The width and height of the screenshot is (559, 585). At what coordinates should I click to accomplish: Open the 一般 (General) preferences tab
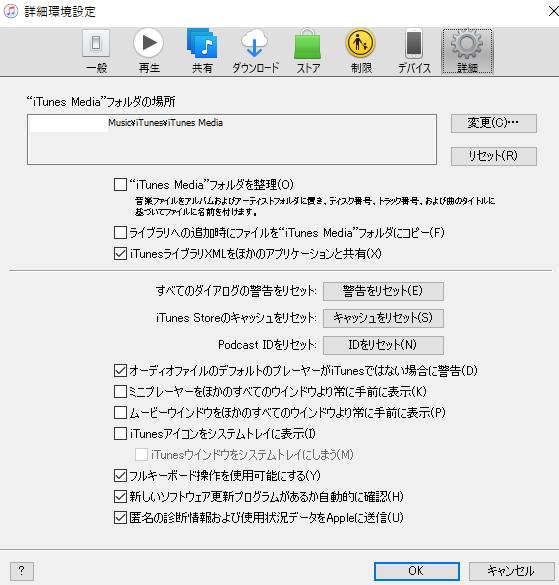(x=96, y=51)
